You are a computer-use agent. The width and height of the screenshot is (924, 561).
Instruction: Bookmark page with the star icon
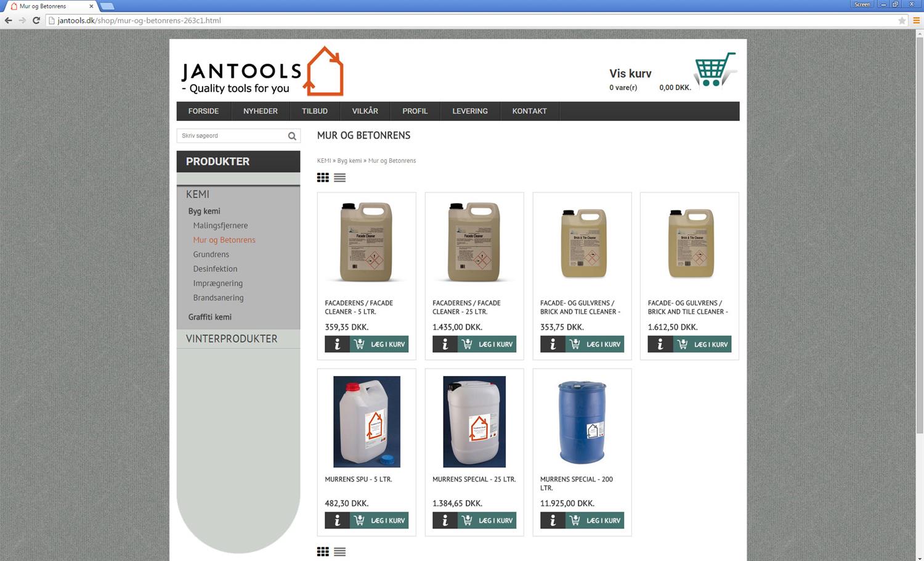(x=902, y=20)
